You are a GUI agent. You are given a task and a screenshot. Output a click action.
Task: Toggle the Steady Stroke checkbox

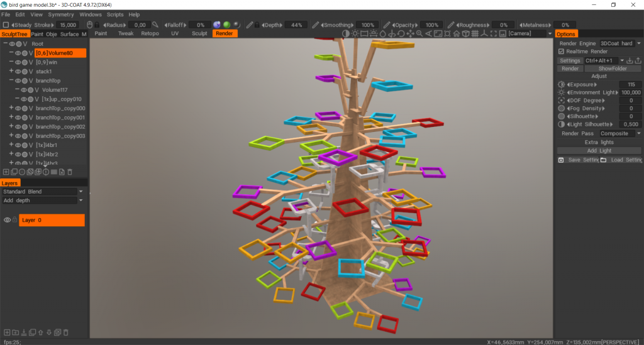pos(6,25)
